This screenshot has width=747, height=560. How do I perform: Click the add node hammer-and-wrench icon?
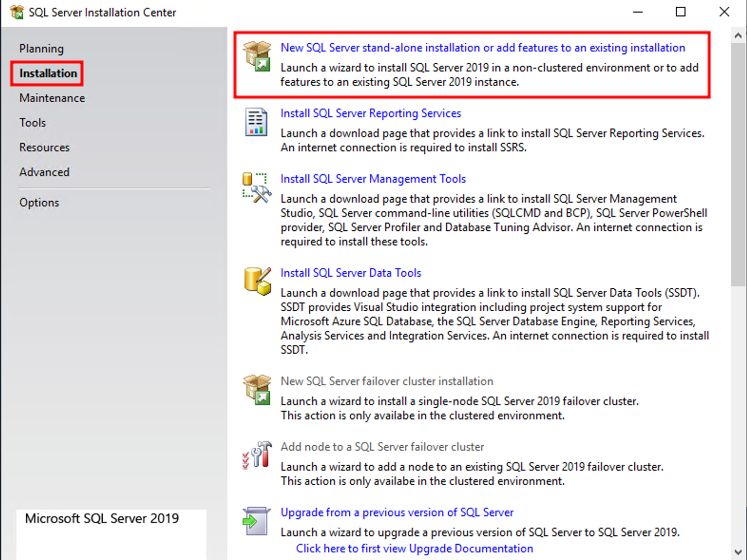point(257,455)
